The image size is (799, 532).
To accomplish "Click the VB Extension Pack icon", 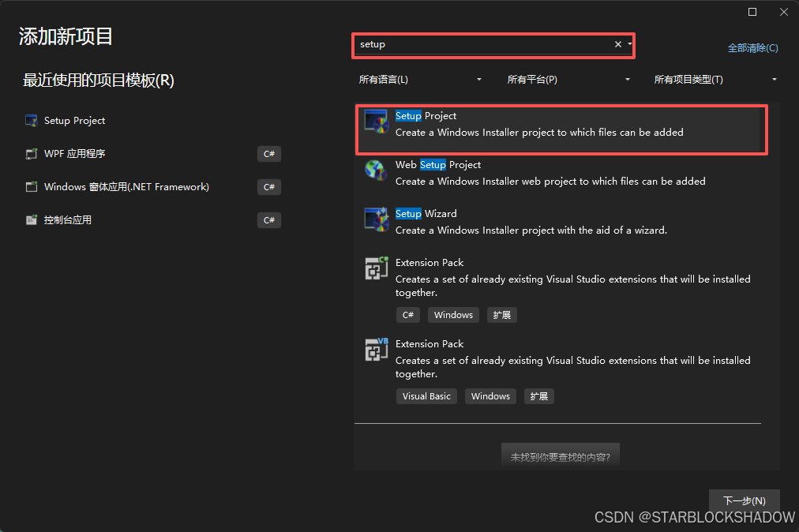I will click(x=377, y=350).
